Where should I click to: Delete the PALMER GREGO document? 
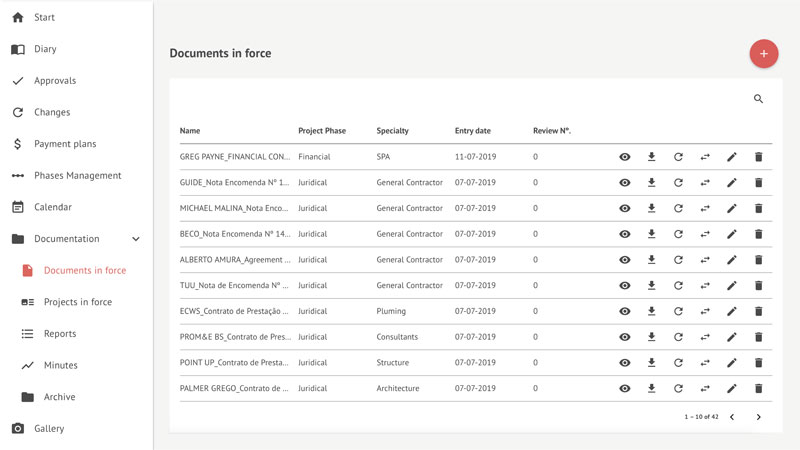point(758,389)
